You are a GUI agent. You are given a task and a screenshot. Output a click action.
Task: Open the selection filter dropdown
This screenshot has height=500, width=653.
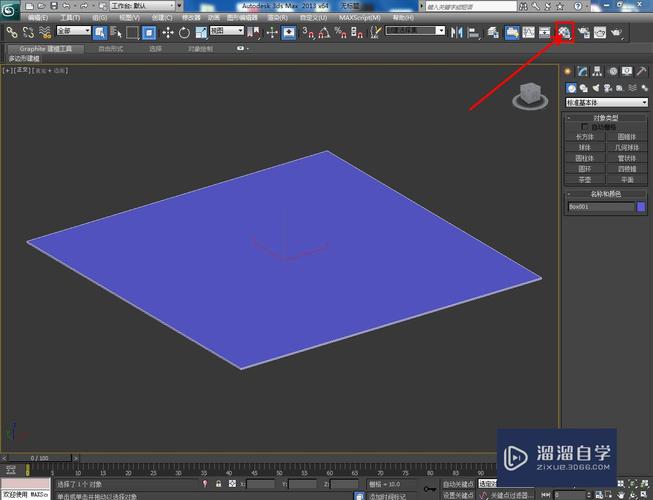pyautogui.click(x=73, y=31)
